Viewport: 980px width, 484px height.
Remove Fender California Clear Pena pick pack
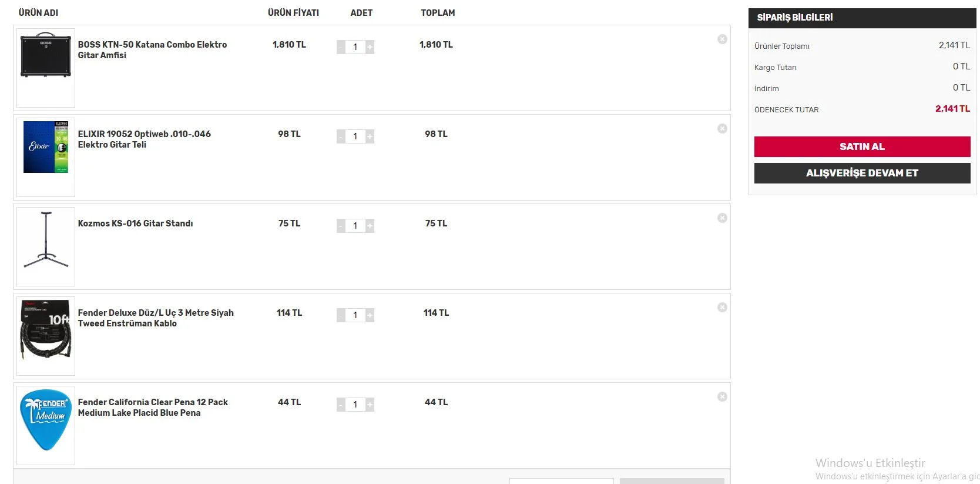(x=722, y=397)
